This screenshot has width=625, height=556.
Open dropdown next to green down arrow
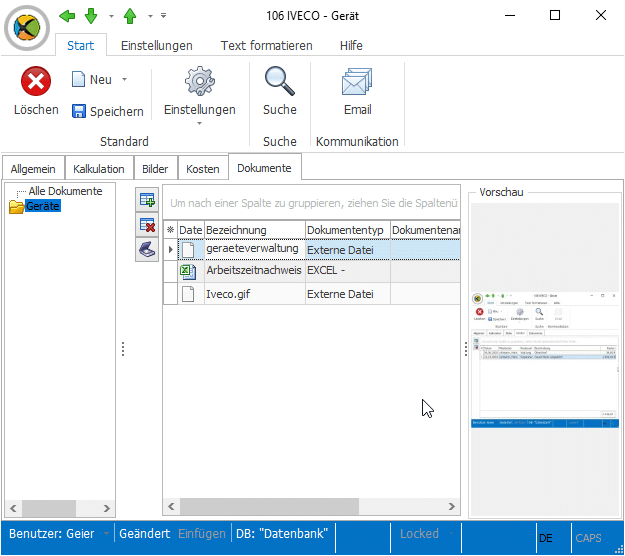111,16
